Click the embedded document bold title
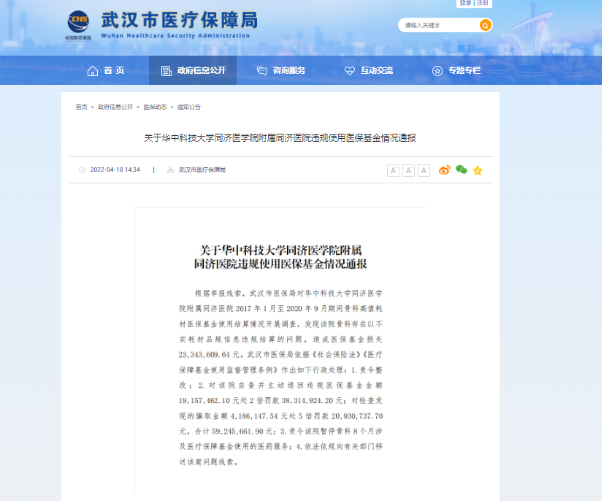 click(280, 257)
